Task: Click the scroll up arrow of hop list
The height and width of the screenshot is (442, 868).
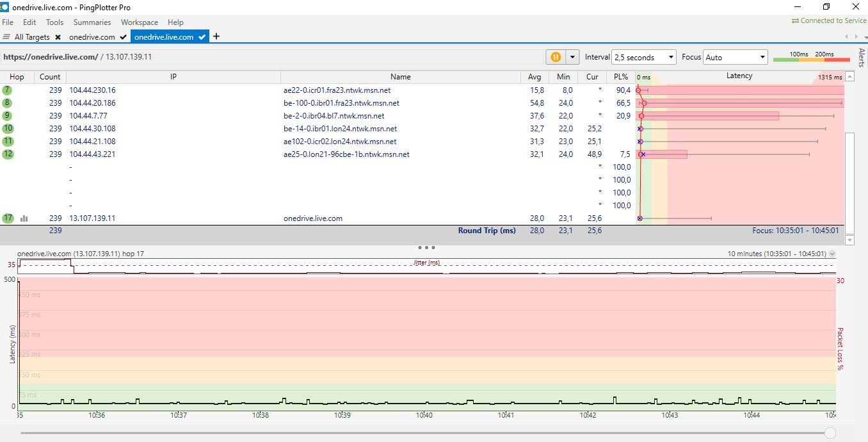Action: coord(850,76)
